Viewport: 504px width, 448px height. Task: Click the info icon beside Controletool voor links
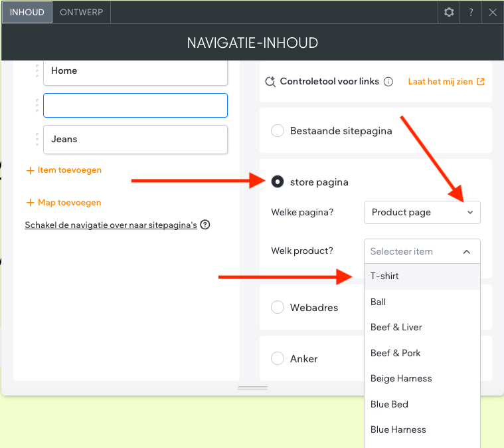click(388, 82)
